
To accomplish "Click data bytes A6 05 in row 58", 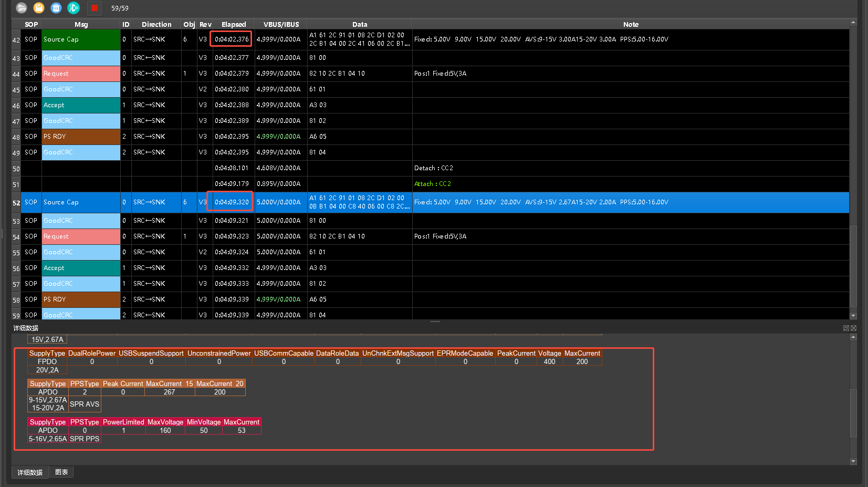I will pyautogui.click(x=318, y=299).
